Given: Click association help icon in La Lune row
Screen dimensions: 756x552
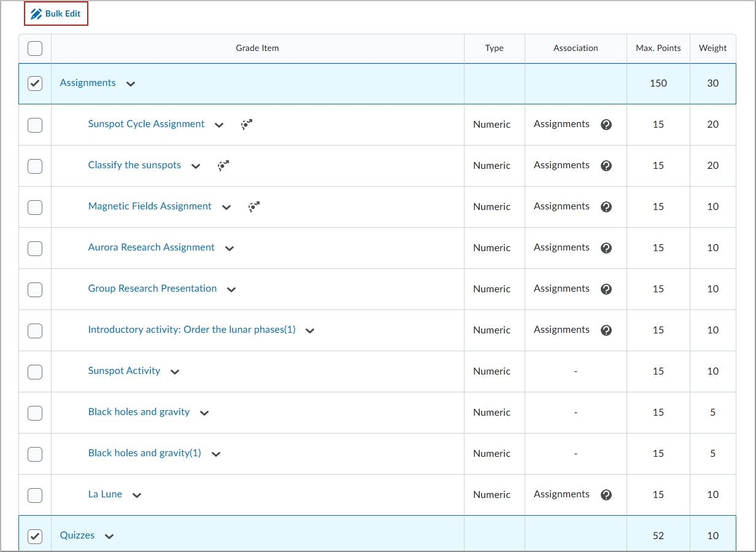Looking at the screenshot, I should [606, 495].
